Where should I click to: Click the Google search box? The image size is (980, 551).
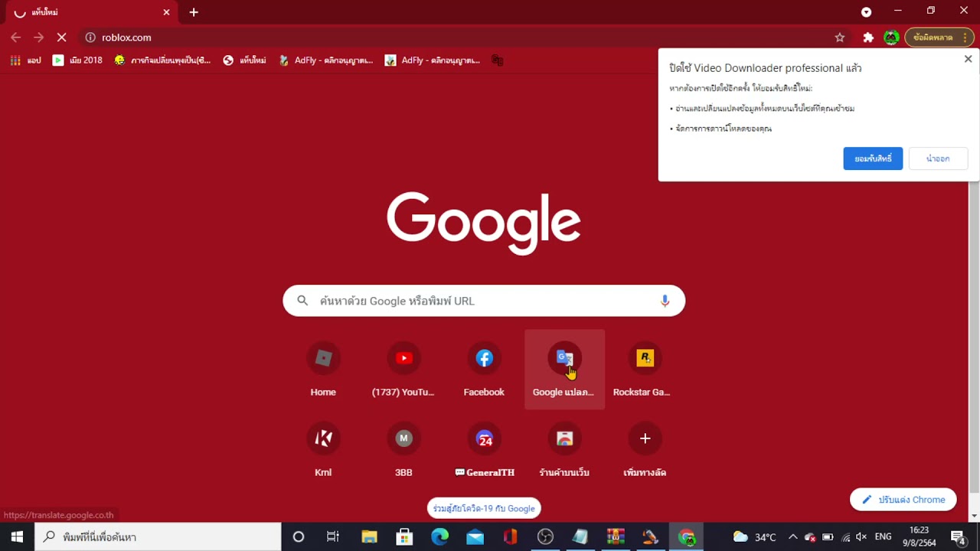[x=484, y=301]
